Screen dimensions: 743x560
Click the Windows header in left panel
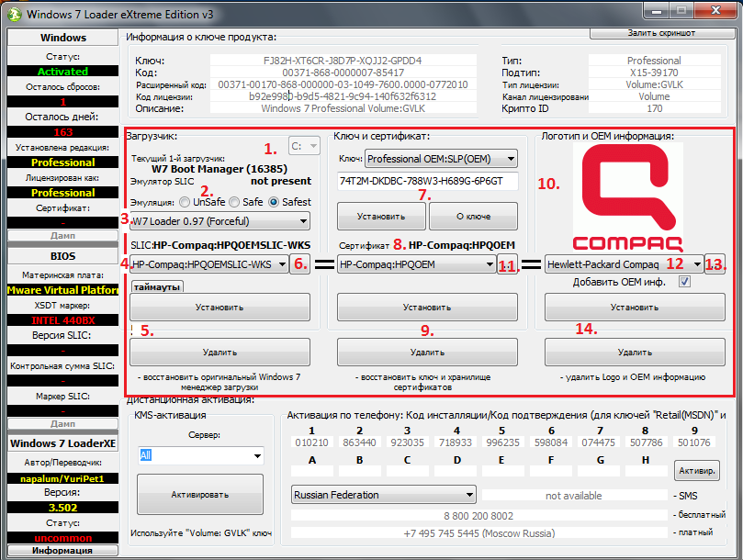63,38
